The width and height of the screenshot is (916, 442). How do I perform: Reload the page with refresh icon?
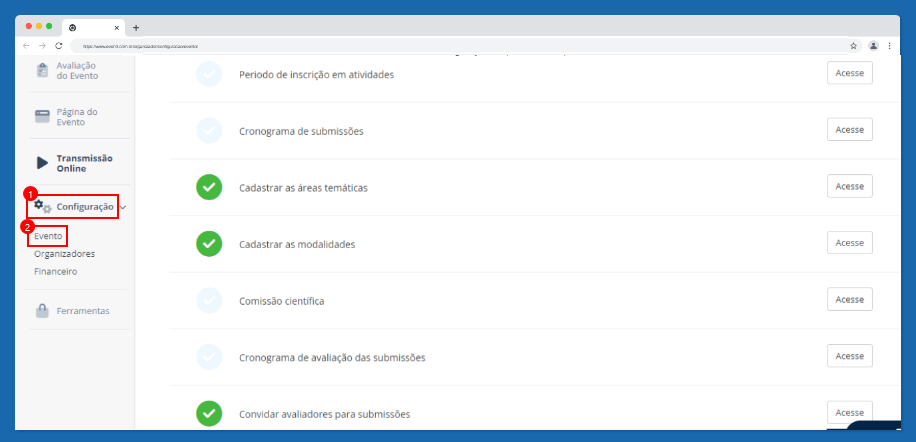(58, 46)
